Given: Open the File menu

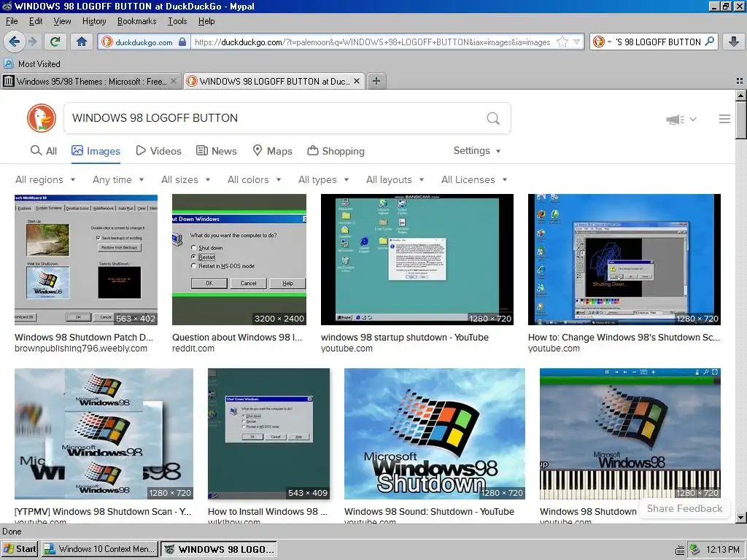Looking at the screenshot, I should click(x=12, y=21).
